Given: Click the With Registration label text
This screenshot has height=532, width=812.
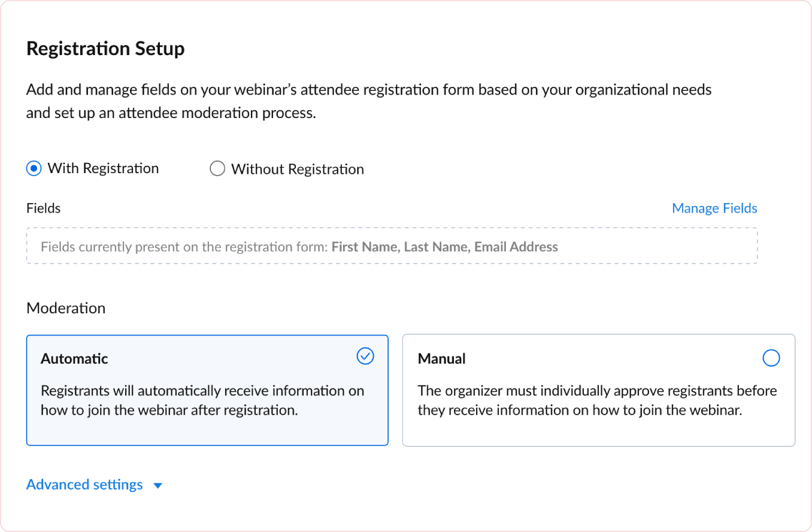Looking at the screenshot, I should click(x=103, y=168).
